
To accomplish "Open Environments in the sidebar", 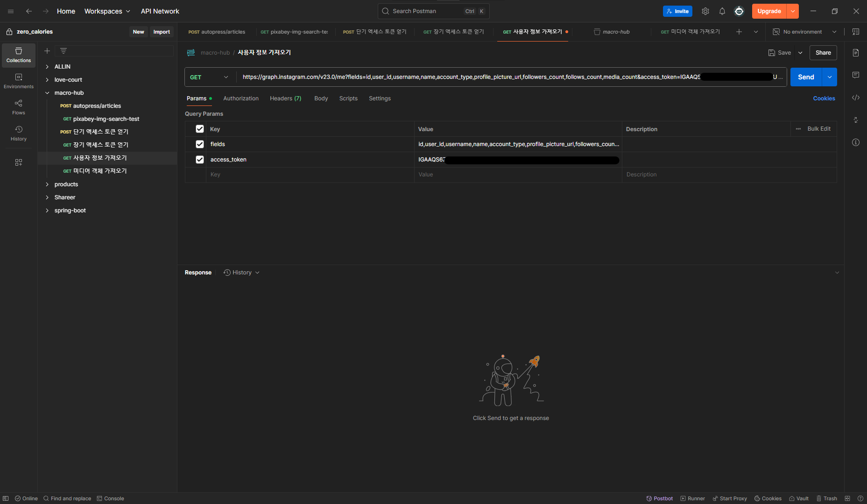I will click(19, 81).
